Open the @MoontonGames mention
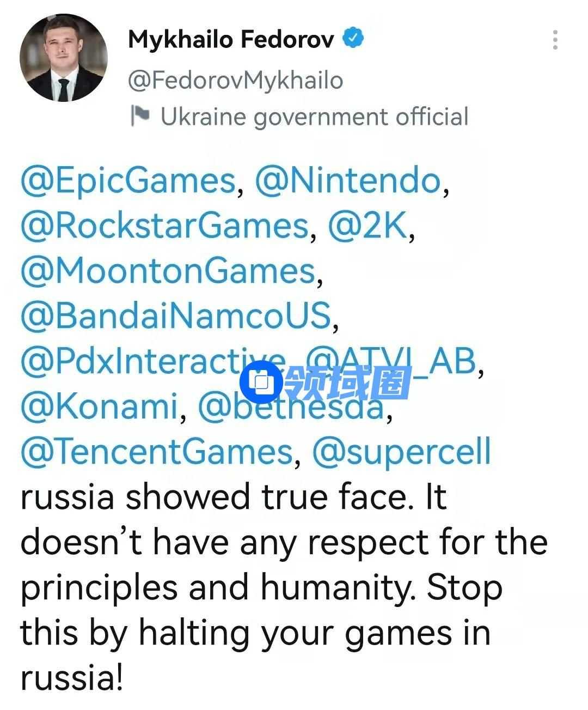 [x=168, y=271]
